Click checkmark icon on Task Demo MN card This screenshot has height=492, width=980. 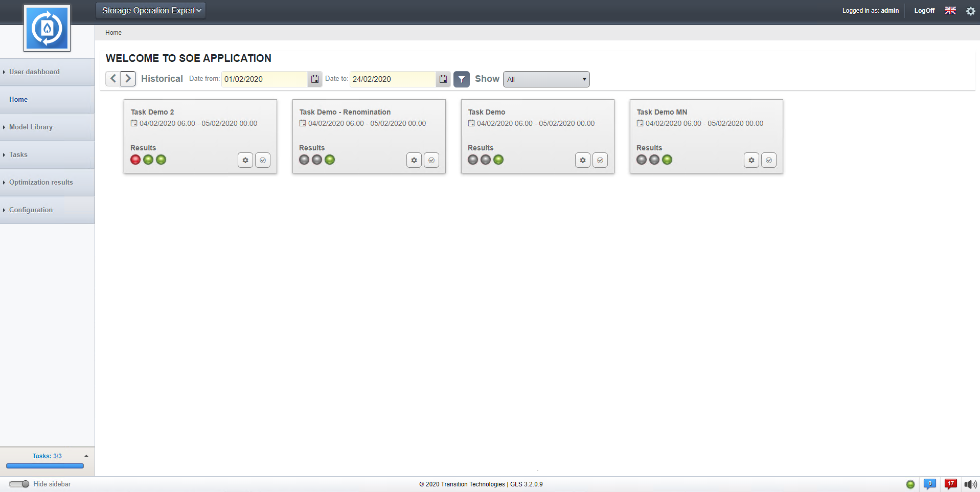tap(768, 160)
